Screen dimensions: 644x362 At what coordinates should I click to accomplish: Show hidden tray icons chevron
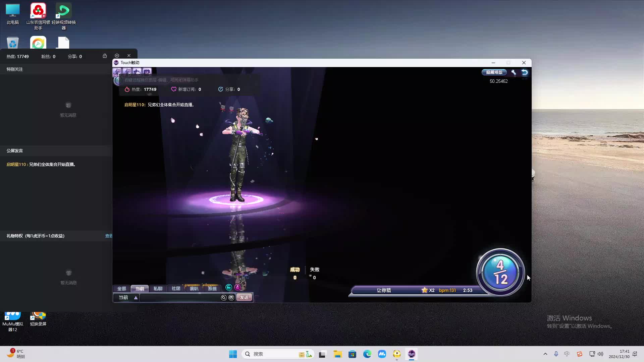point(545,354)
